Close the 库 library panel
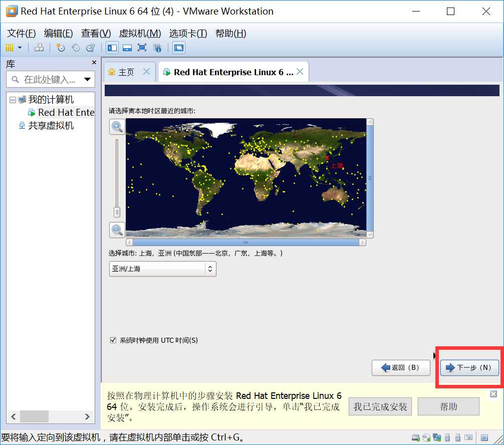Image resolution: width=504 pixels, height=445 pixels. click(94, 62)
